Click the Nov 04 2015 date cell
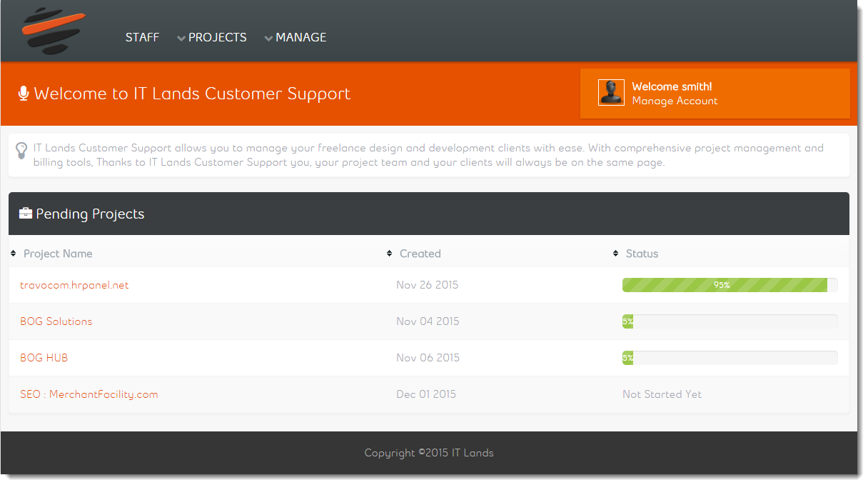 pyautogui.click(x=428, y=321)
